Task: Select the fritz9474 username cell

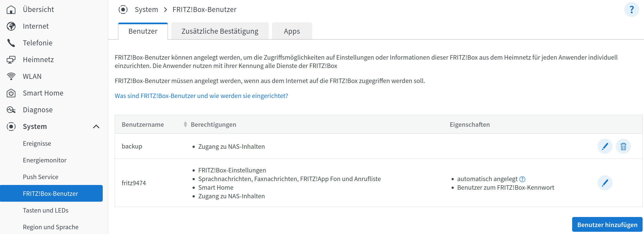Action: [134, 183]
